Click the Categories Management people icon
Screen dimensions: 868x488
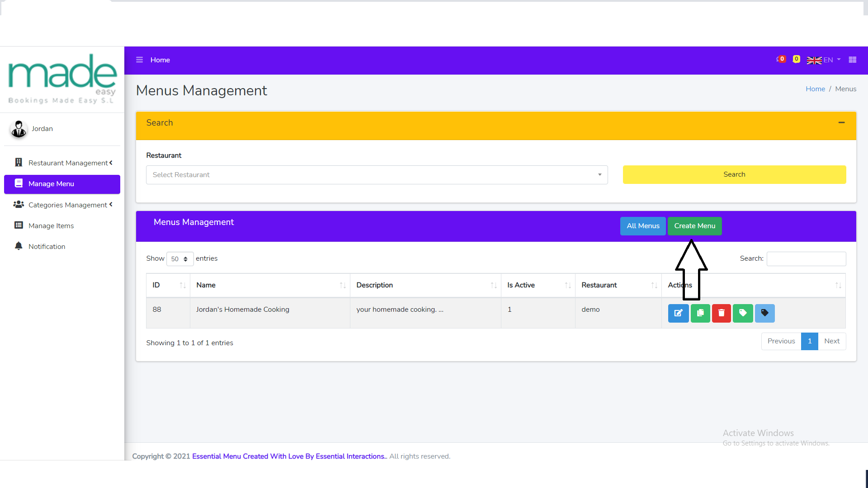click(x=19, y=205)
